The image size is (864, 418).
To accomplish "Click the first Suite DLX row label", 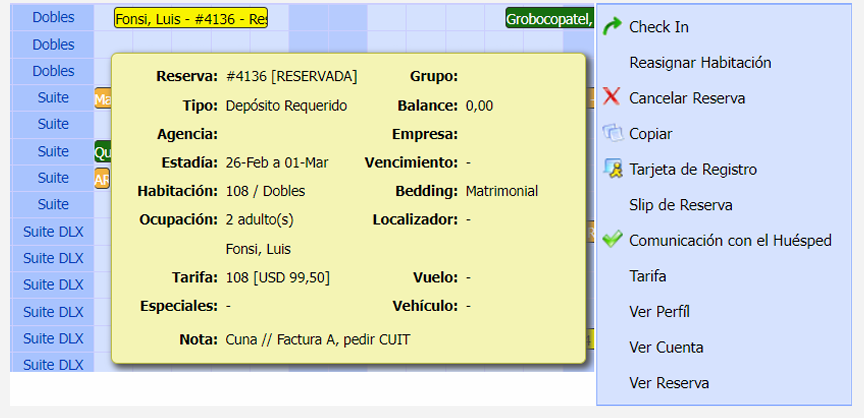I will tap(53, 232).
